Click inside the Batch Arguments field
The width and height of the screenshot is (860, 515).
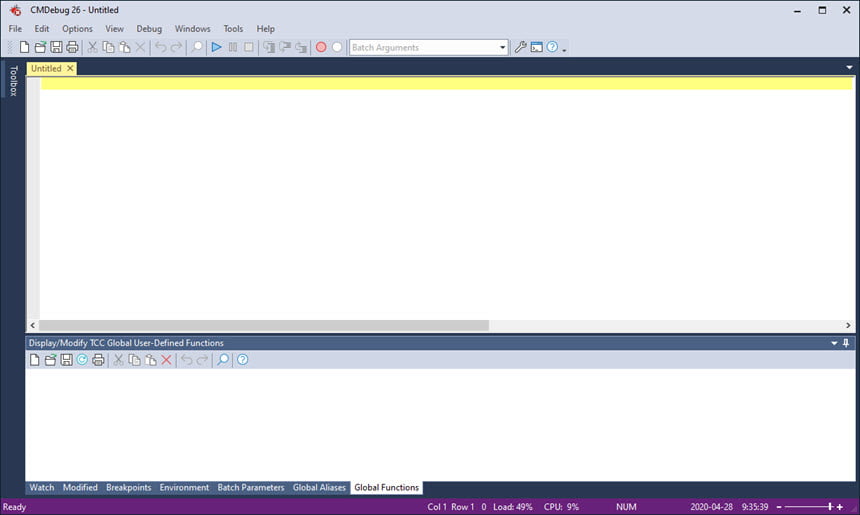pos(423,47)
